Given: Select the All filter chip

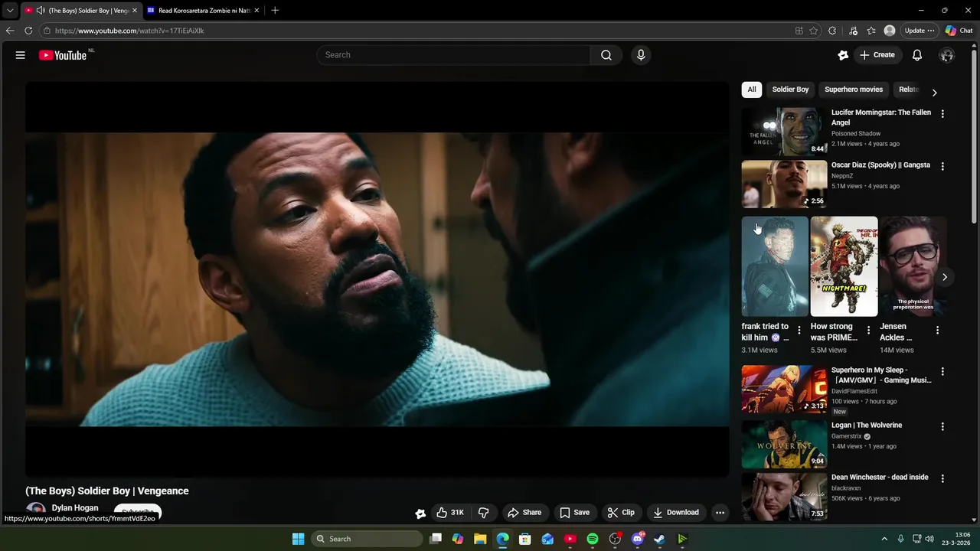Looking at the screenshot, I should pyautogui.click(x=752, y=90).
